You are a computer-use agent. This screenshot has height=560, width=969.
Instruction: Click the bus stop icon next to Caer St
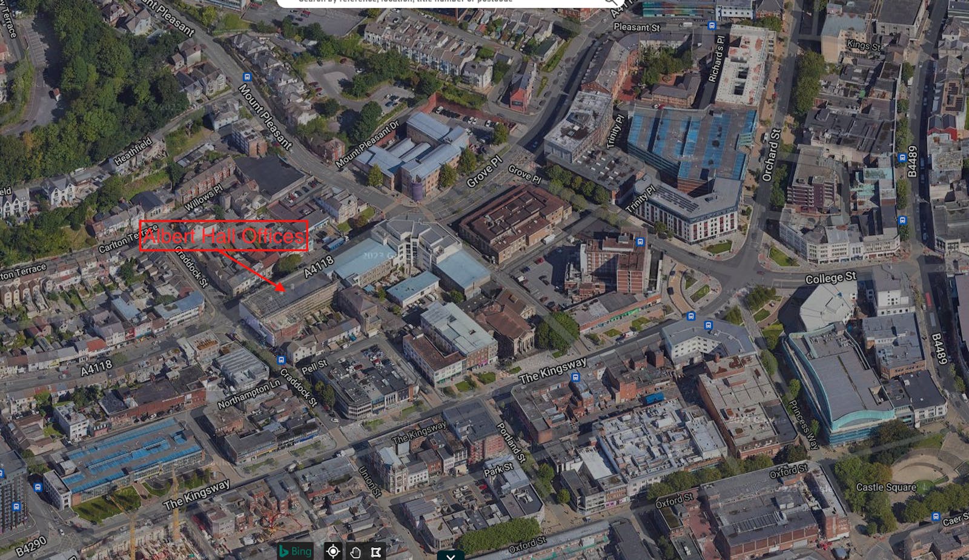[936, 517]
